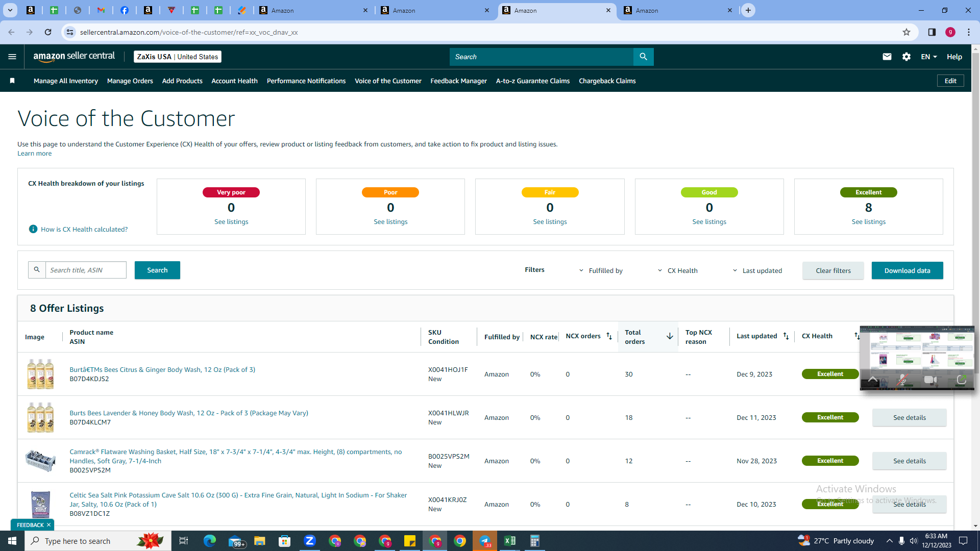Click the amazon seller central logo
This screenshot has width=980, height=551.
click(74, 57)
